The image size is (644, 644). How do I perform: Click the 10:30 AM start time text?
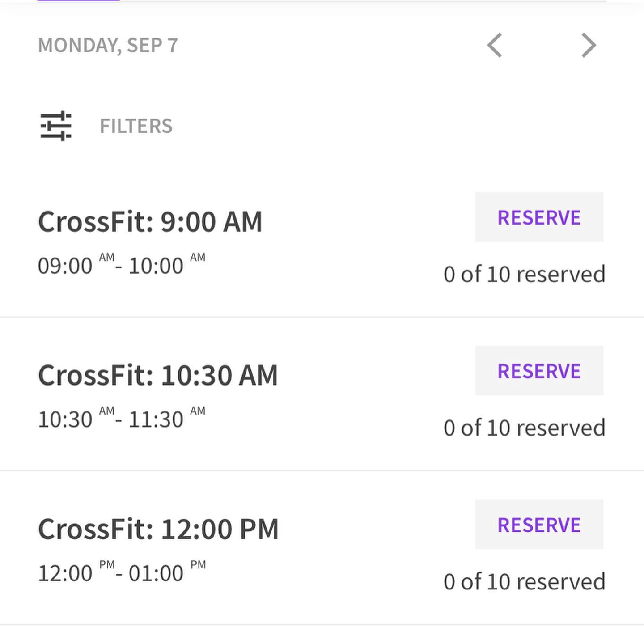pos(75,419)
